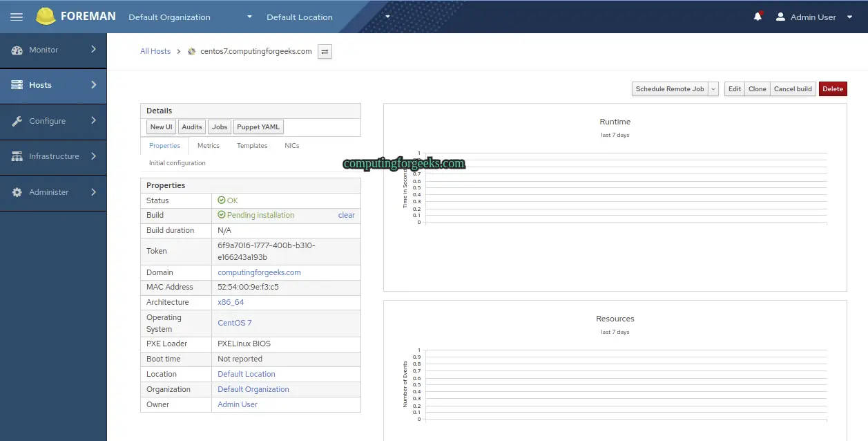Follow the CentOS 7 operating system link
This screenshot has width=868, height=441.
[x=233, y=323]
